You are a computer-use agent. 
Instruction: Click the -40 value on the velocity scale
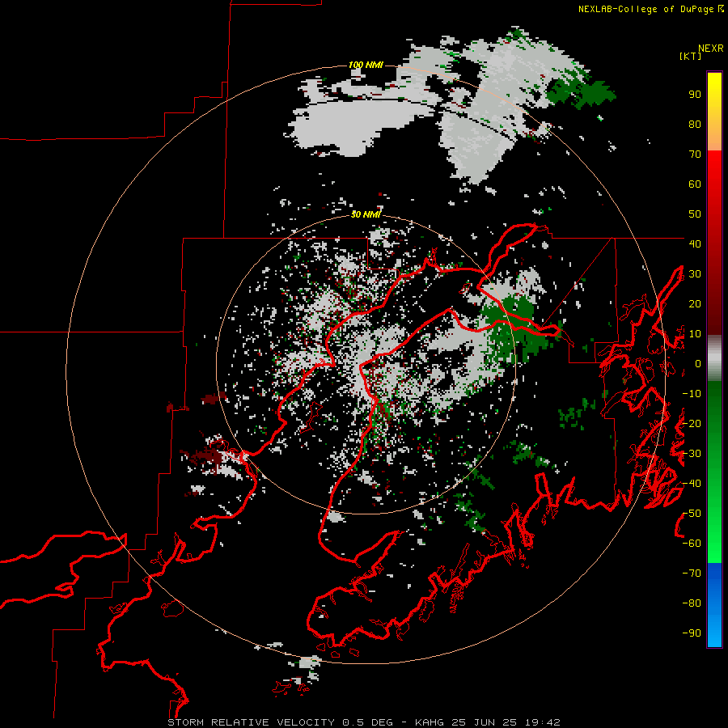click(692, 484)
